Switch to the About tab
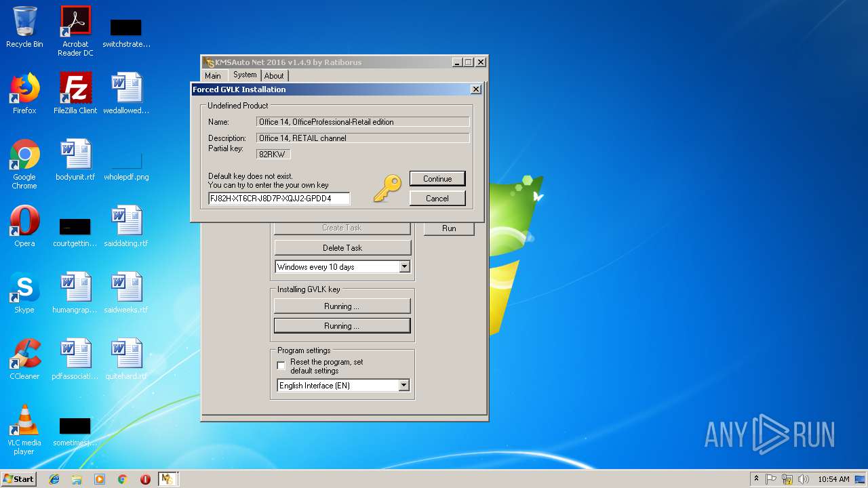Screen dimensions: 868x488 [x=274, y=76]
